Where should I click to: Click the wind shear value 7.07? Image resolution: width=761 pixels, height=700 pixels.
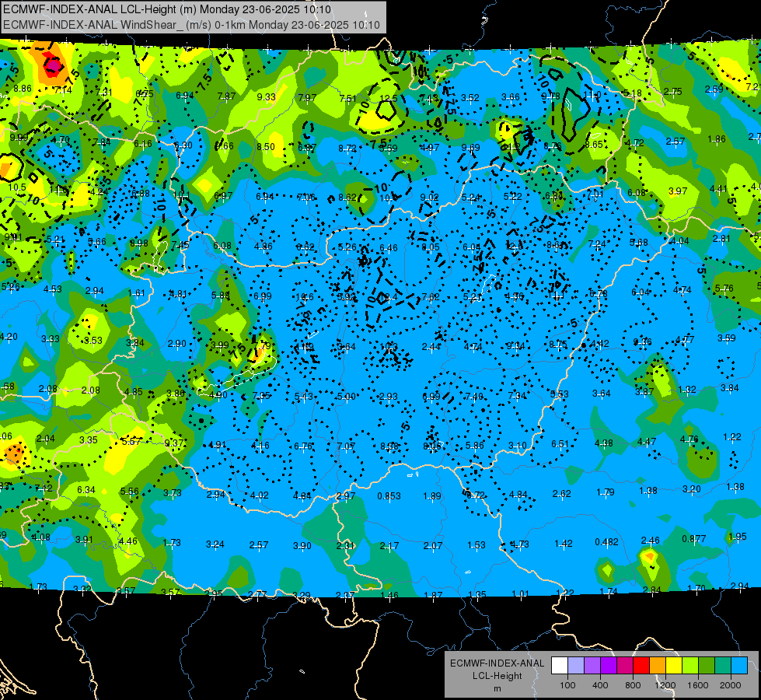pos(346,446)
